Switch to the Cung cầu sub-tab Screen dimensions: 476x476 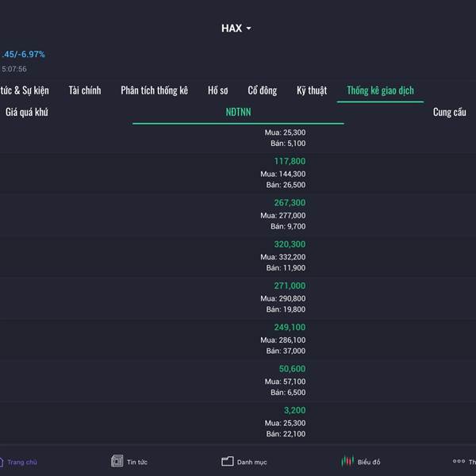tap(450, 112)
